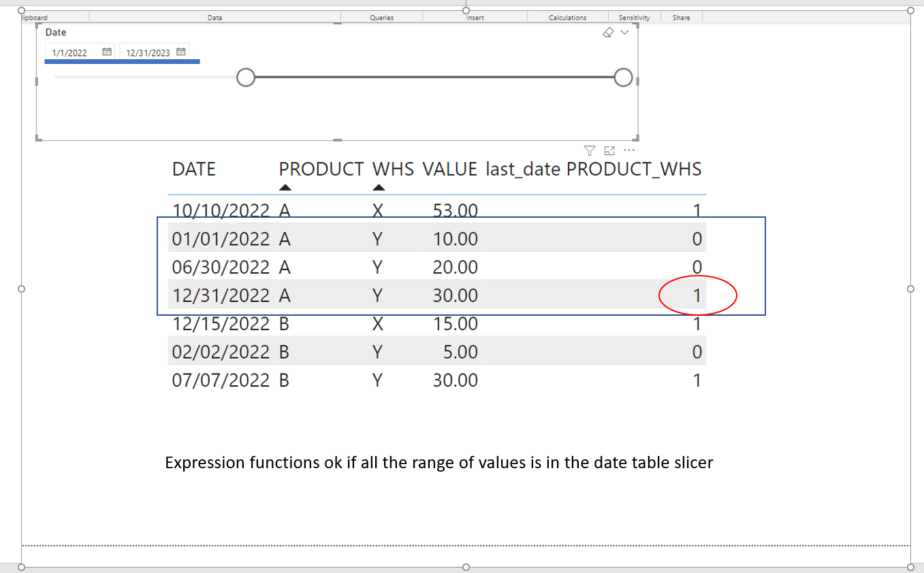Select the 10/10/2022 date cell
The width and height of the screenshot is (924, 573).
point(221,211)
